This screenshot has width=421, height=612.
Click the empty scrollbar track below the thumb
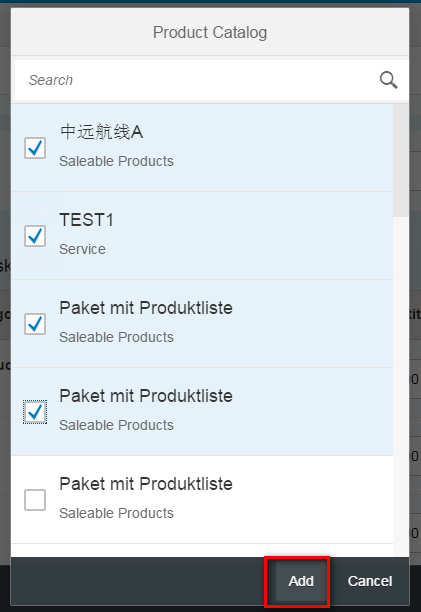(401, 386)
